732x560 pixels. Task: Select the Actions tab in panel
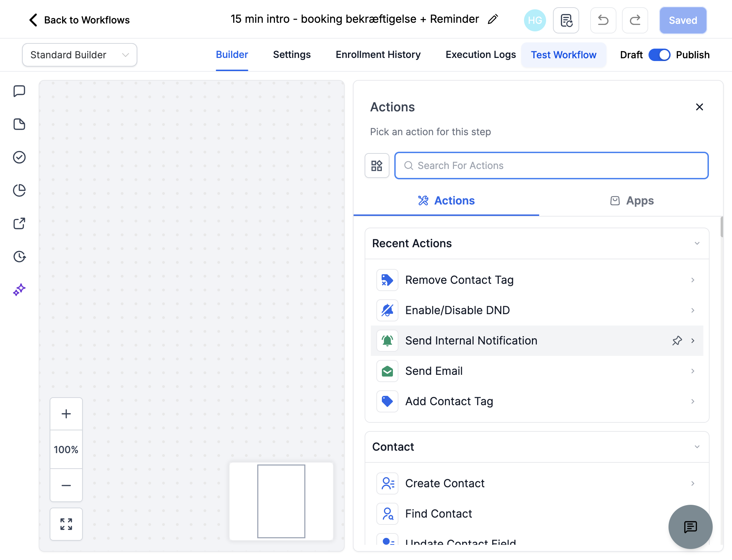click(446, 201)
